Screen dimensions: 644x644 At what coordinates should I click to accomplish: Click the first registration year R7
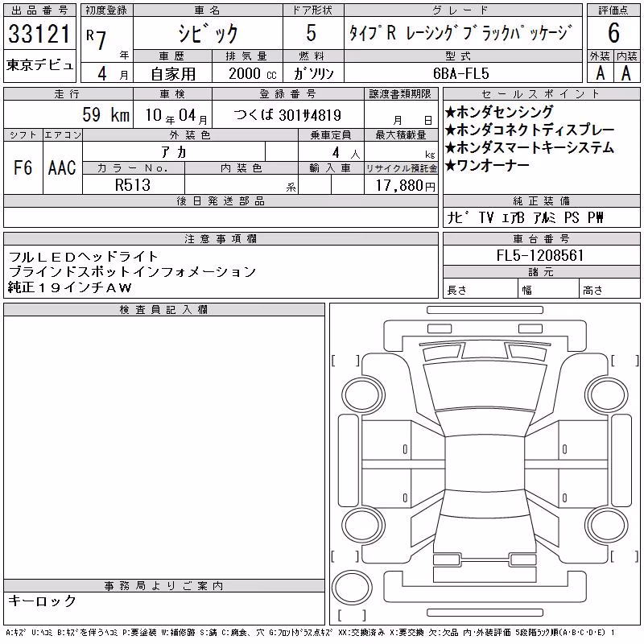97,39
